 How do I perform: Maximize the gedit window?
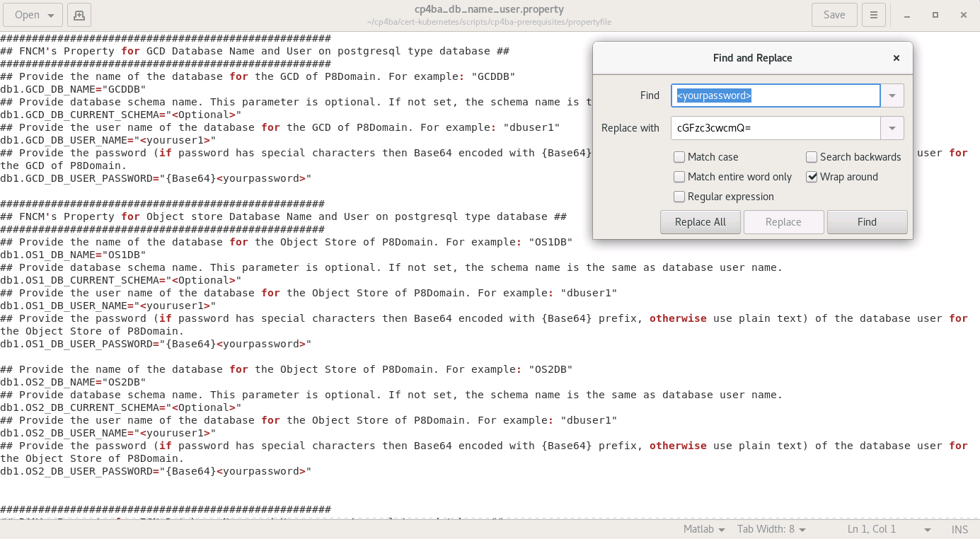(935, 15)
